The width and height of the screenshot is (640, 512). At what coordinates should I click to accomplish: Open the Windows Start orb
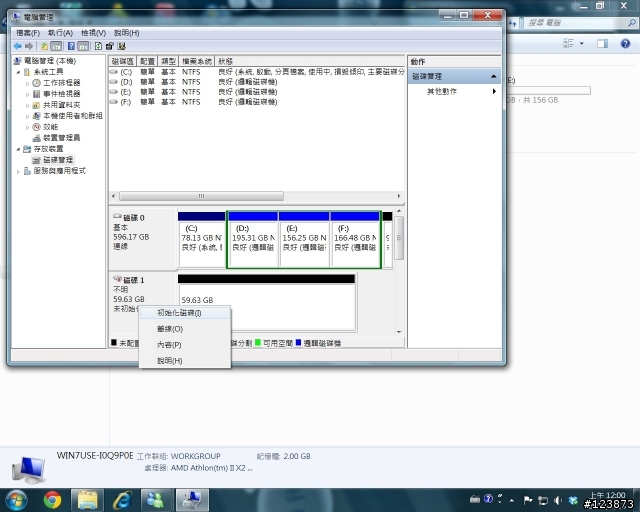(16, 500)
